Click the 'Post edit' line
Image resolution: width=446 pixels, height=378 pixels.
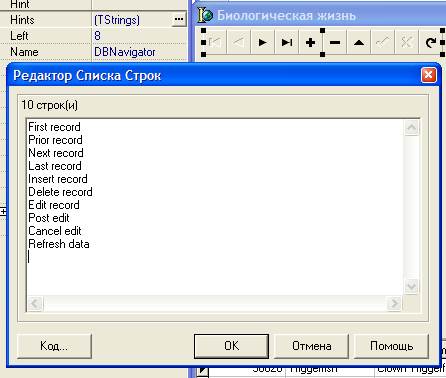(x=49, y=218)
